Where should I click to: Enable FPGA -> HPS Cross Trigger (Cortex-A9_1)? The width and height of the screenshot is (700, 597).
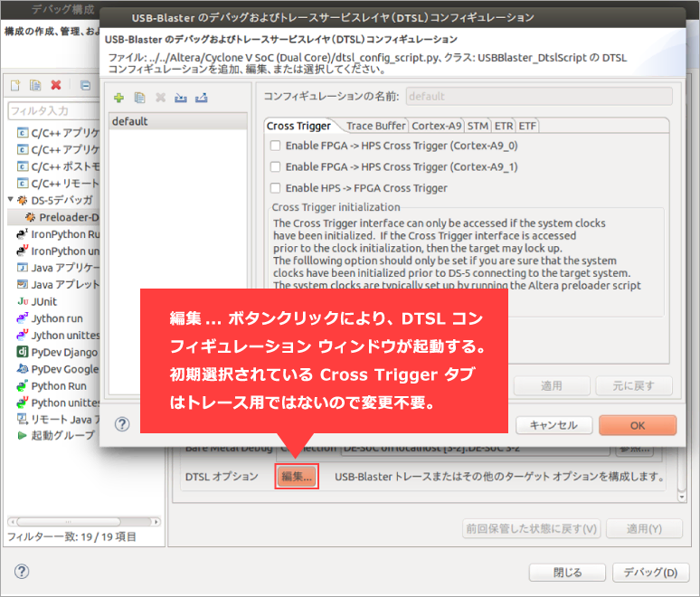click(x=276, y=166)
